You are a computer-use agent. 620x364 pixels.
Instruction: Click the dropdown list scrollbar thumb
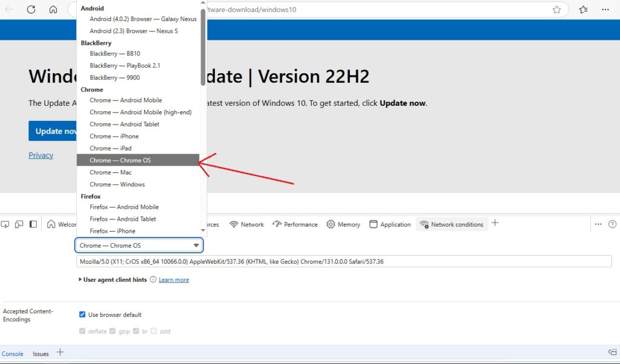point(203,47)
